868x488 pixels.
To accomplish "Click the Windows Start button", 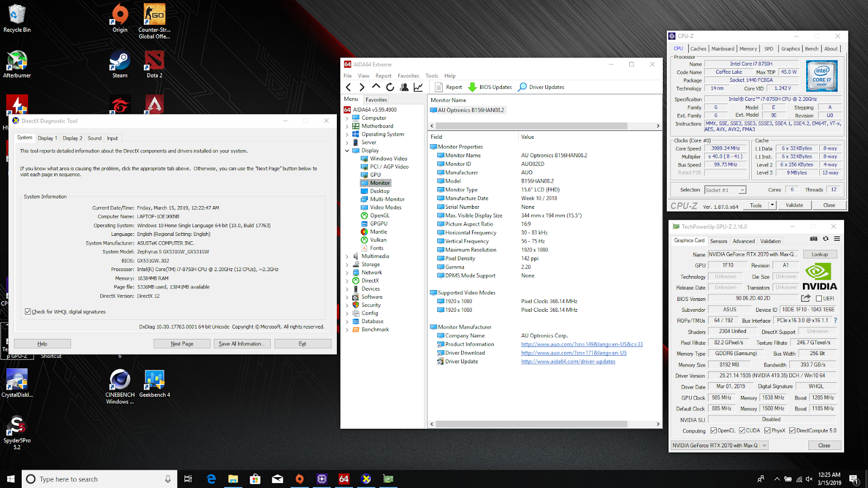I will pos(10,479).
